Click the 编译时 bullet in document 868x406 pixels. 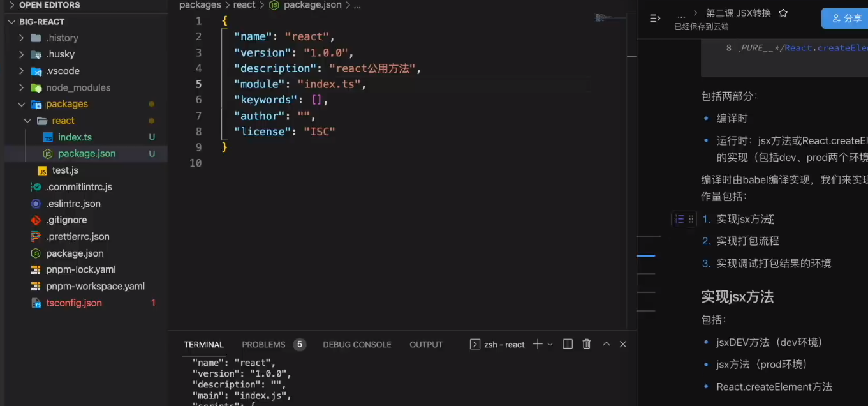click(x=732, y=119)
